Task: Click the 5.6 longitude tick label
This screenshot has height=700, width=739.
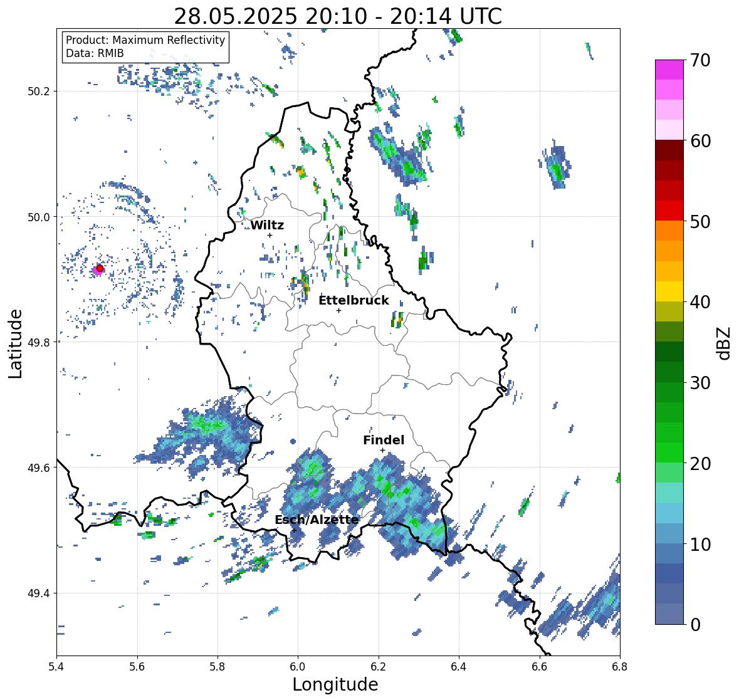Action: click(x=137, y=667)
